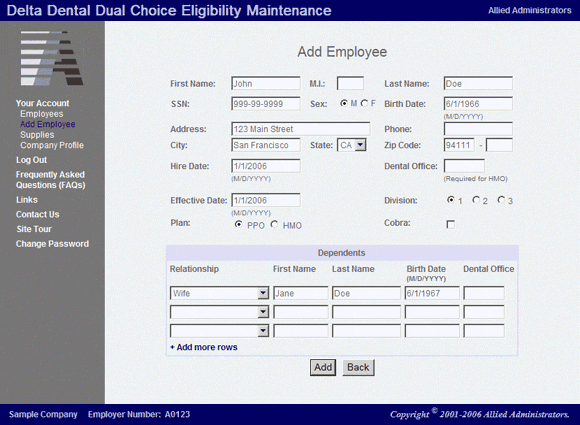Click the Phone input field
Viewport: 580px width, 425px height.
point(478,129)
